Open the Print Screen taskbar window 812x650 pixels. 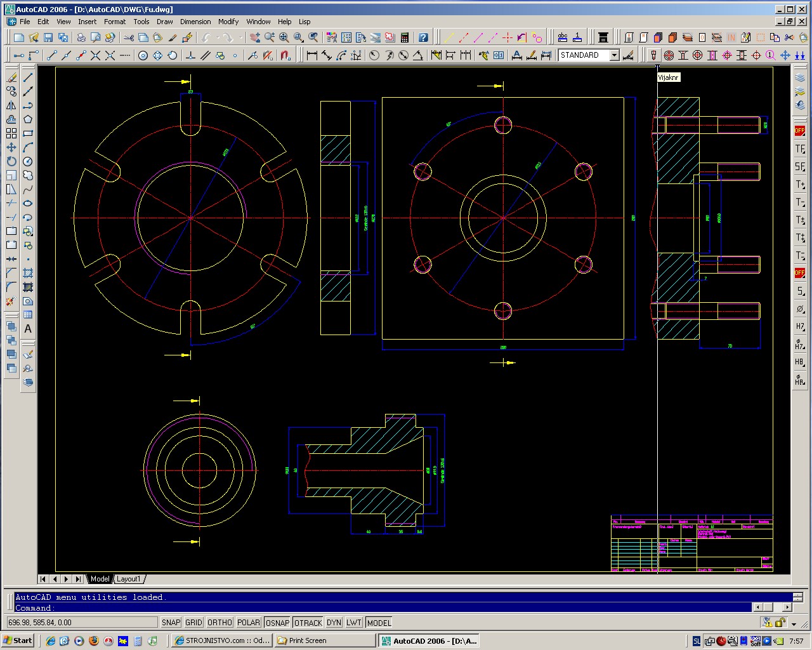tap(325, 640)
